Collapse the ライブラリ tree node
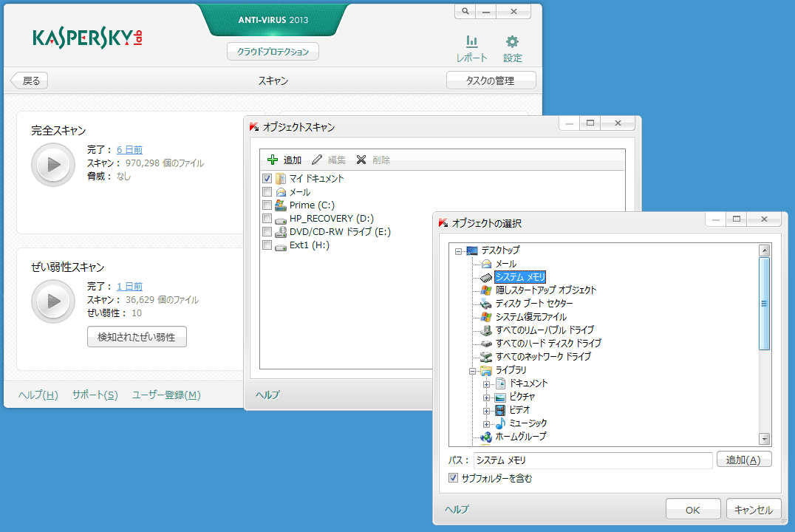This screenshot has width=795, height=532. pos(472,371)
